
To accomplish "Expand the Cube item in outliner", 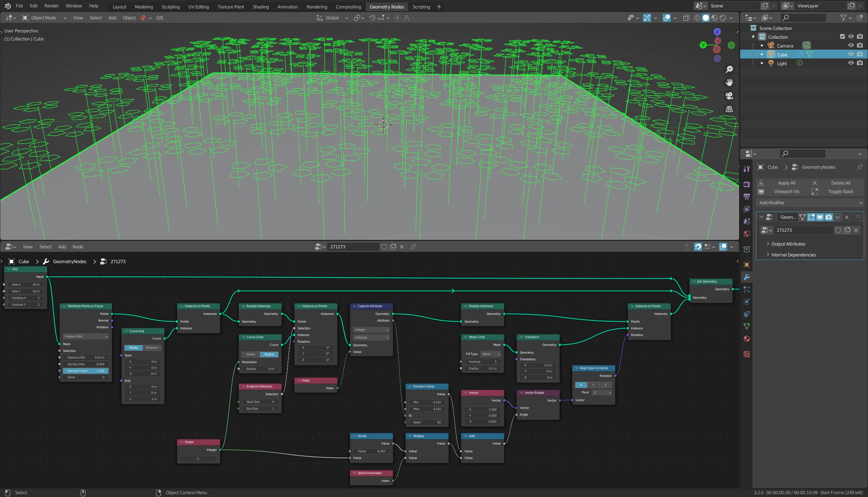I will click(762, 54).
